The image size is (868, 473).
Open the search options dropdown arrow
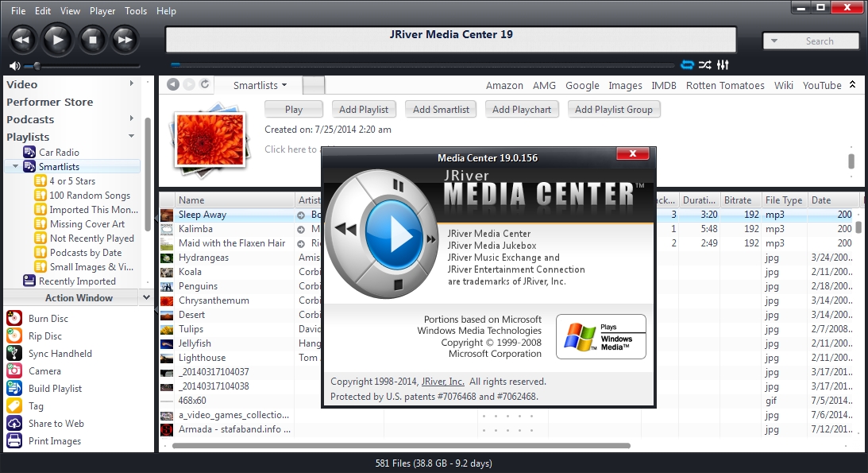tap(774, 41)
